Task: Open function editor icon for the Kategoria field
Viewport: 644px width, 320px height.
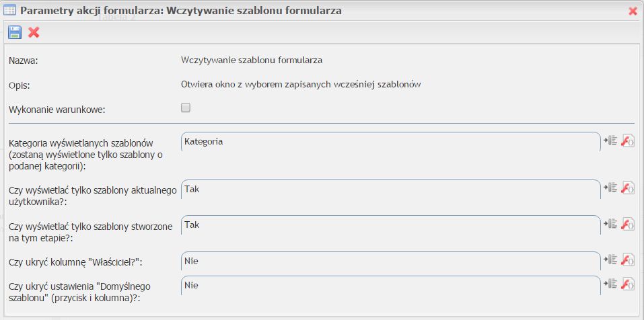Action: tap(628, 140)
